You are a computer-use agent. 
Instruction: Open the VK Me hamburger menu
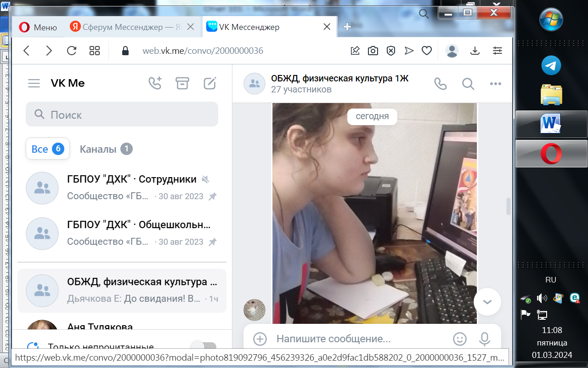click(x=34, y=83)
